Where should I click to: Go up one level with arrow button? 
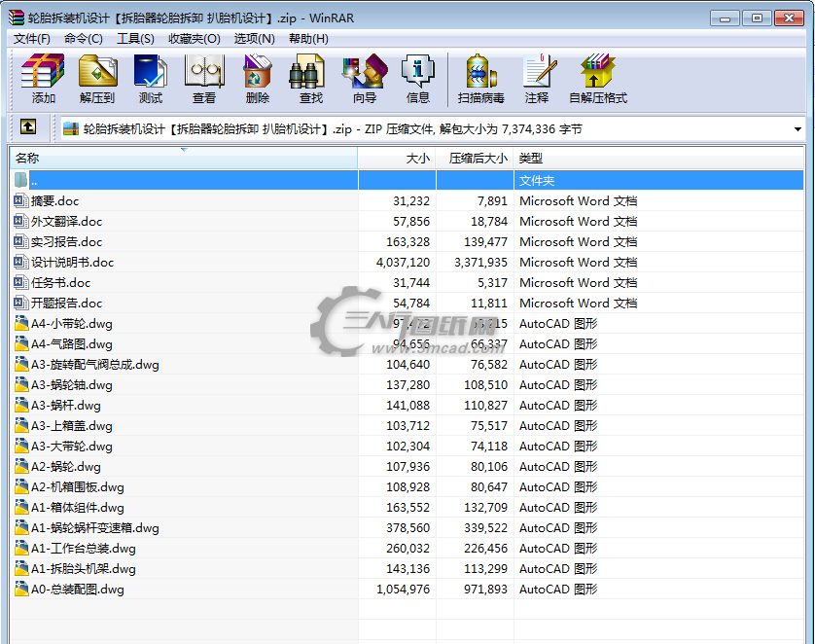tap(28, 126)
